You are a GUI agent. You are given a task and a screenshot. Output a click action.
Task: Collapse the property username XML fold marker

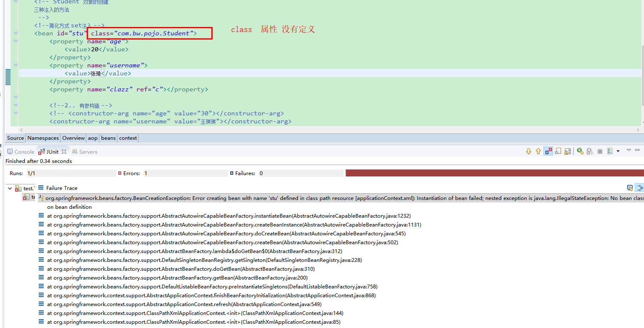pos(15,65)
